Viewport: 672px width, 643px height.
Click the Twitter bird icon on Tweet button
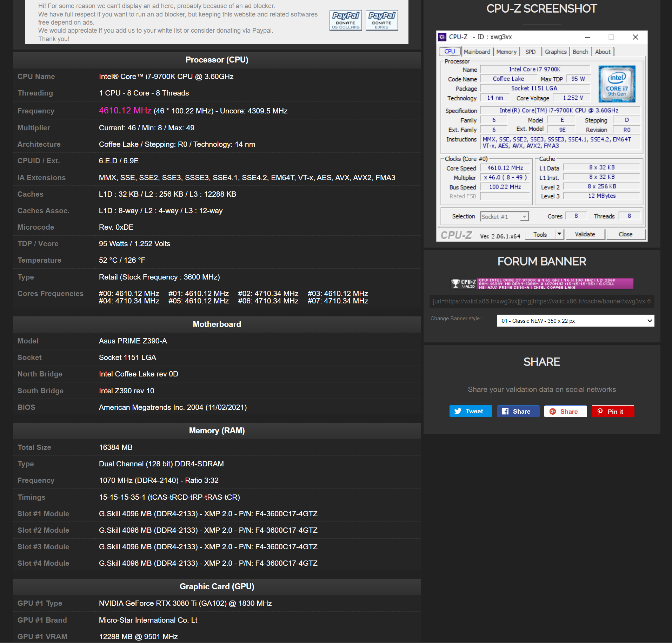(458, 411)
